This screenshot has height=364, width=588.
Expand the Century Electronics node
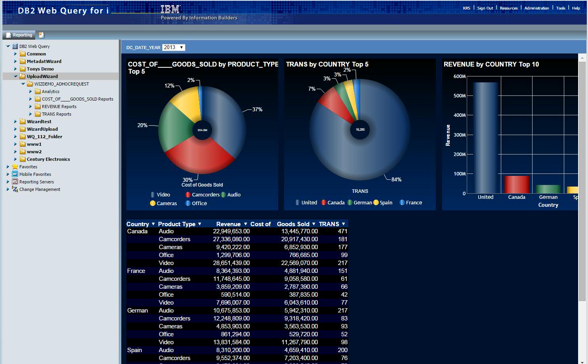(15, 159)
